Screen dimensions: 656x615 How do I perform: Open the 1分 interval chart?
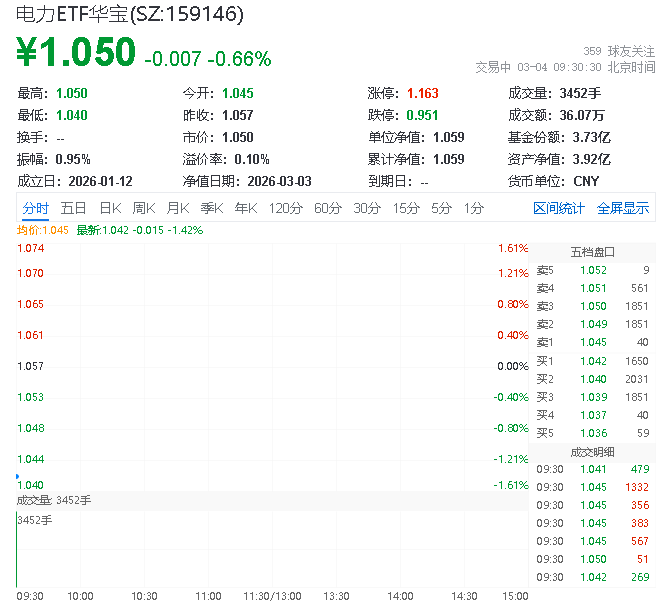[x=473, y=208]
